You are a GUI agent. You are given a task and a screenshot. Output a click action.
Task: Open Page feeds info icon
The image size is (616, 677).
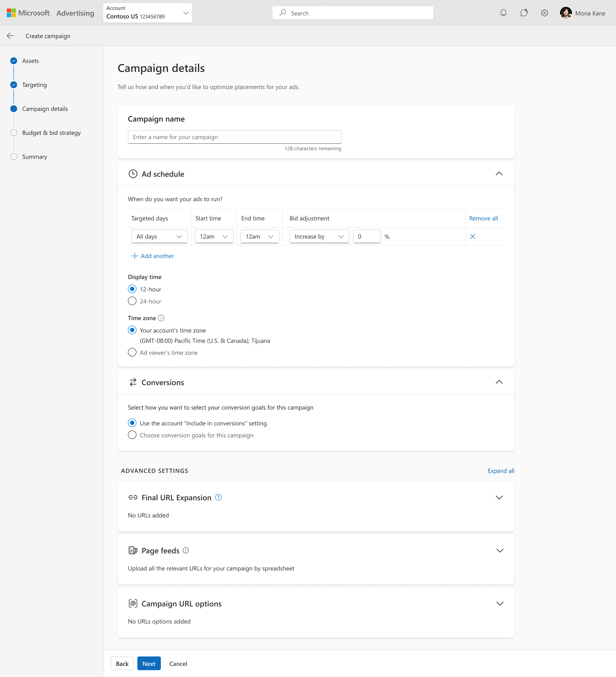186,550
